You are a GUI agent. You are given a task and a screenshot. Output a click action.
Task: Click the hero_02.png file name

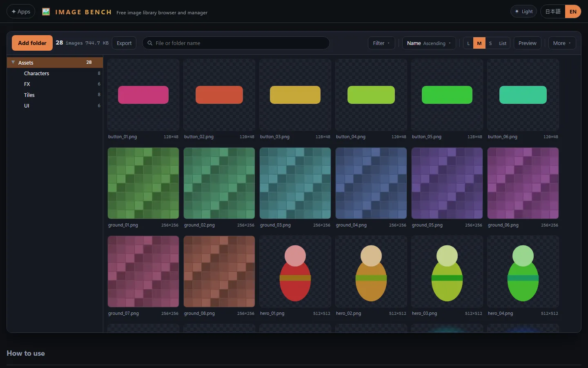point(348,313)
